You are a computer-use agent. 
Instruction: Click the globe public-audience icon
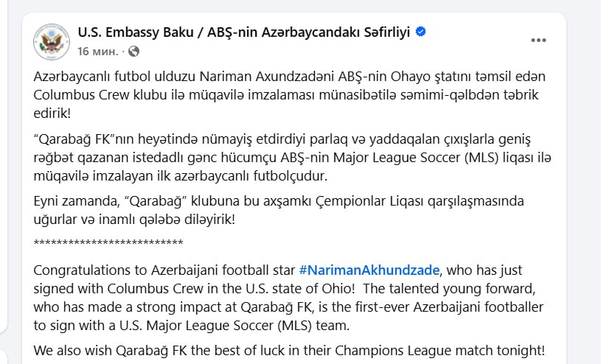coord(133,52)
